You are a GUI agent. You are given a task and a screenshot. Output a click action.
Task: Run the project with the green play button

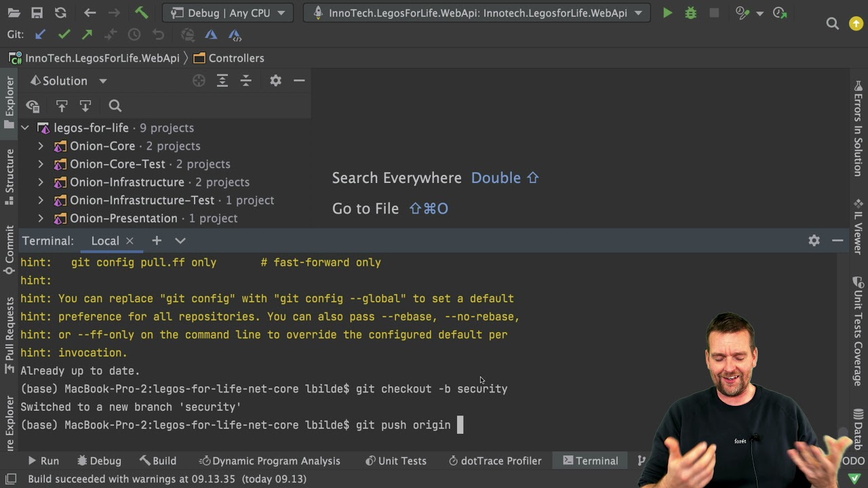[x=667, y=13]
